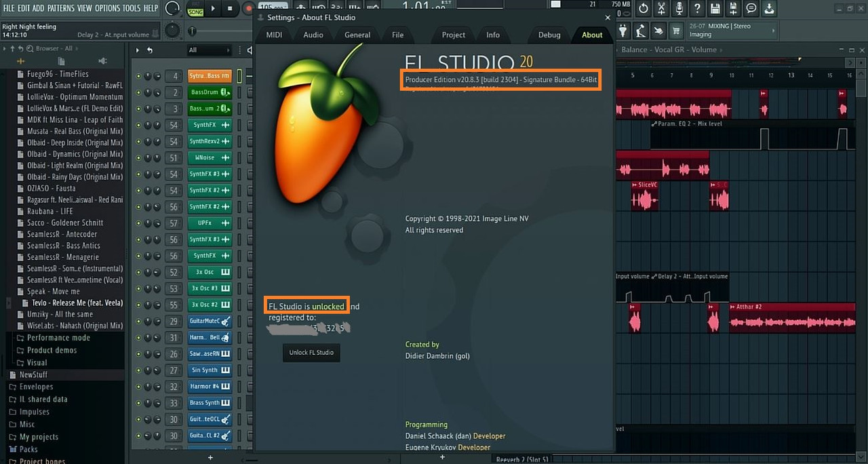Click the download content library icon
Image resolution: width=868 pixels, height=464 pixels.
769,8
